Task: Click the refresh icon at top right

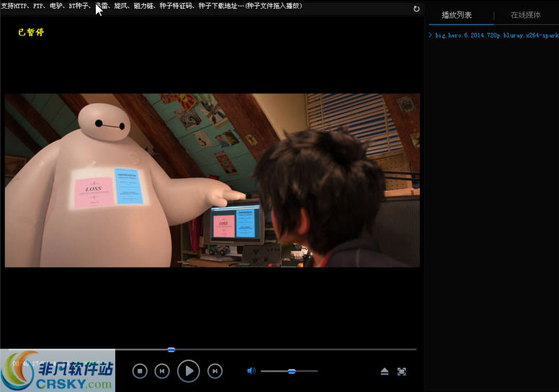Action: coord(416,9)
